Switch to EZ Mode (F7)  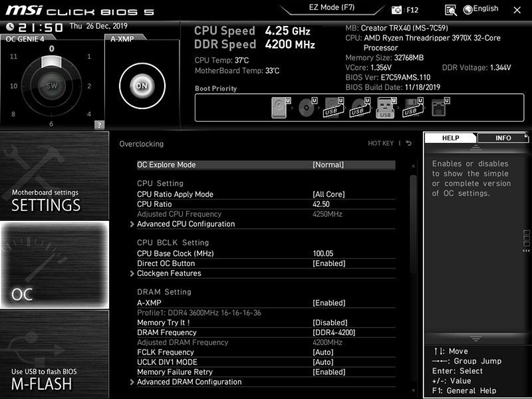tap(331, 7)
